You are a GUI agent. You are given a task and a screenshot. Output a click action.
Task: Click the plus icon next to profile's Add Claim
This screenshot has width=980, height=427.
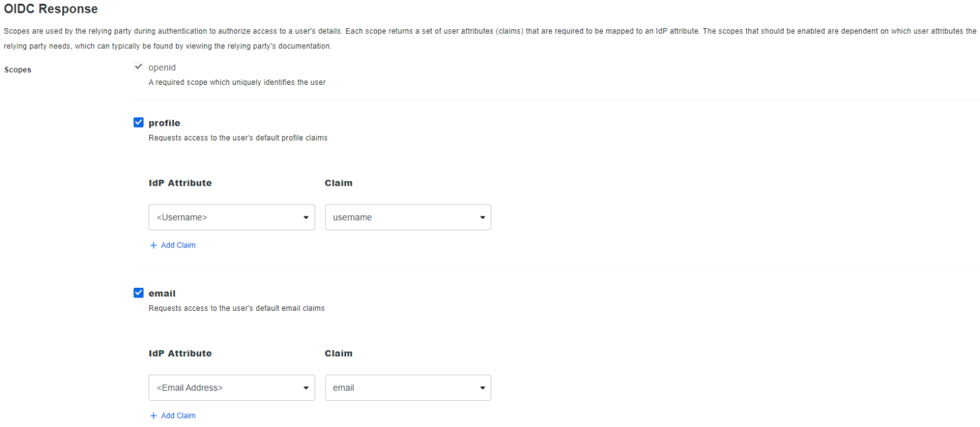pyautogui.click(x=153, y=245)
